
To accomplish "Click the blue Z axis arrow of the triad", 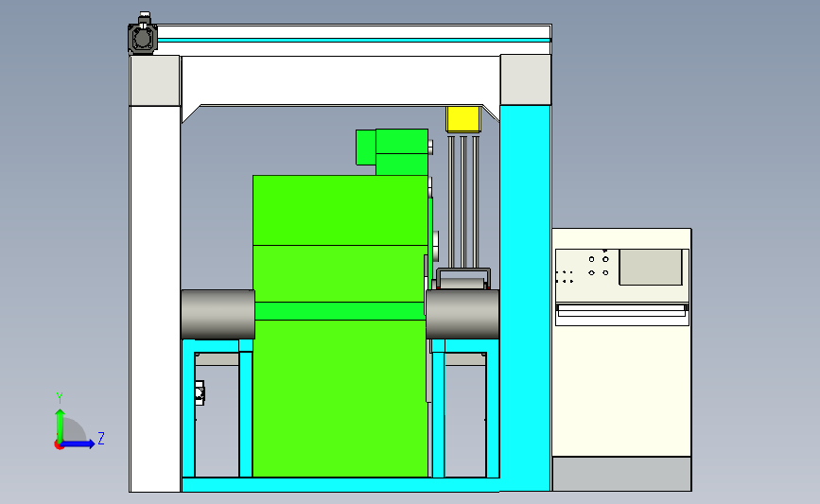I will [79, 443].
